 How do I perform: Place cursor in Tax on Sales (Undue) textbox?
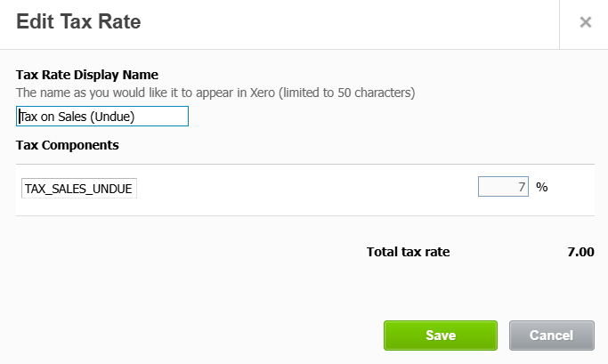pos(102,117)
